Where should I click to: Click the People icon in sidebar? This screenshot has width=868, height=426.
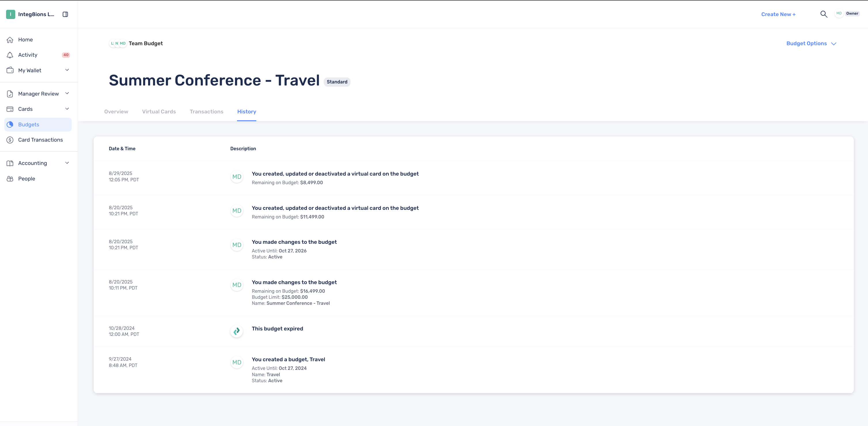point(10,179)
